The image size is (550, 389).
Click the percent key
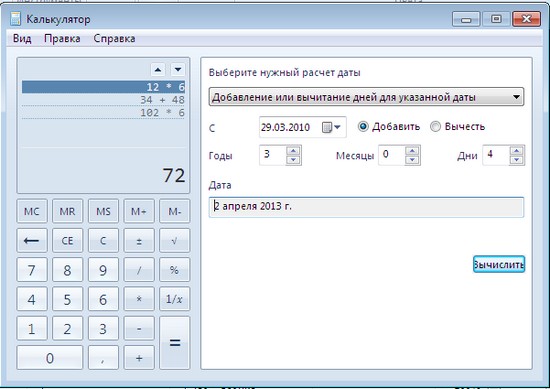(174, 270)
